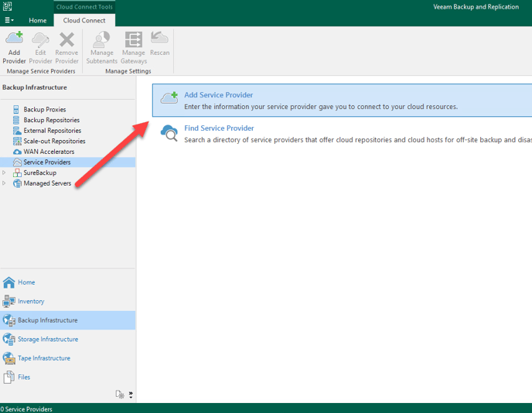The height and width of the screenshot is (413, 532).
Task: Open the navigation pane overflow chevron
Action: [131, 394]
